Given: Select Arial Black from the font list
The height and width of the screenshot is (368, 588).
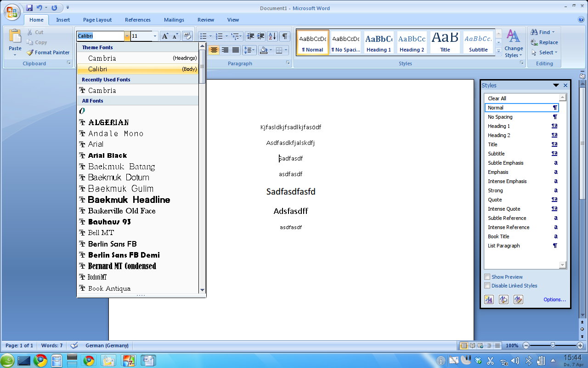Looking at the screenshot, I should pyautogui.click(x=107, y=155).
